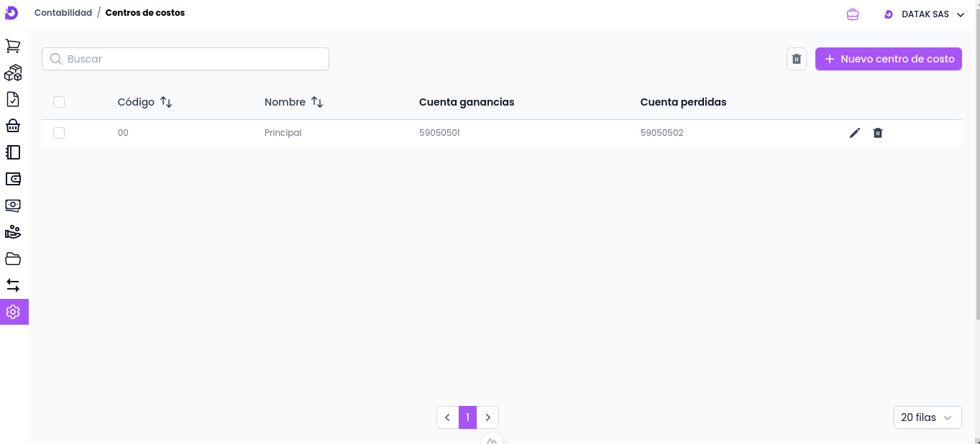Screen dimensions: 980x444
Task: Sort the table by Nombre column
Action: (x=317, y=102)
